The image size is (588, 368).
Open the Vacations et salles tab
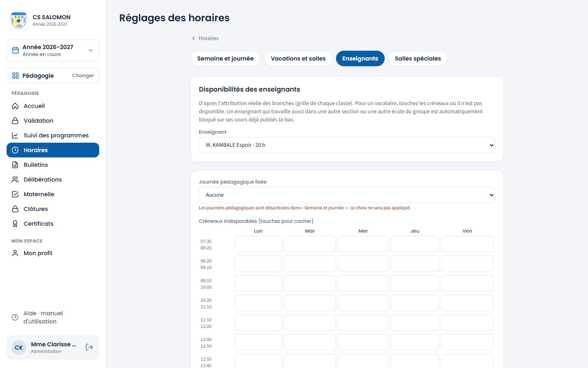(298, 58)
